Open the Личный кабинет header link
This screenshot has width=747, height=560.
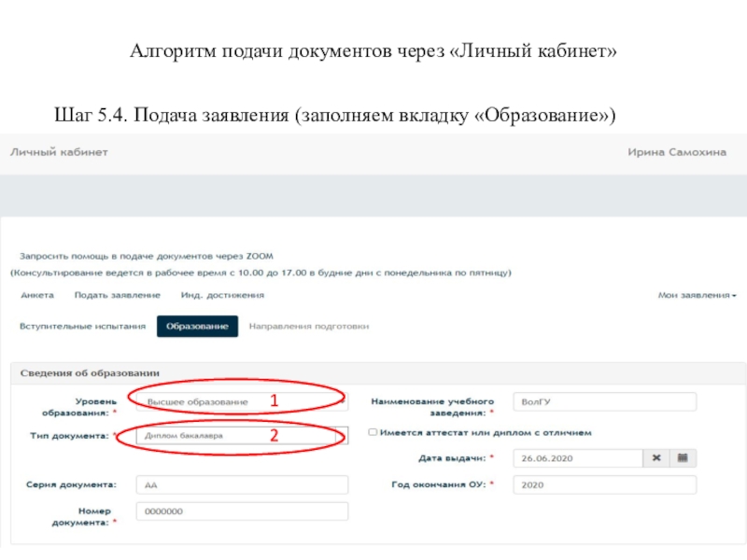(x=59, y=152)
